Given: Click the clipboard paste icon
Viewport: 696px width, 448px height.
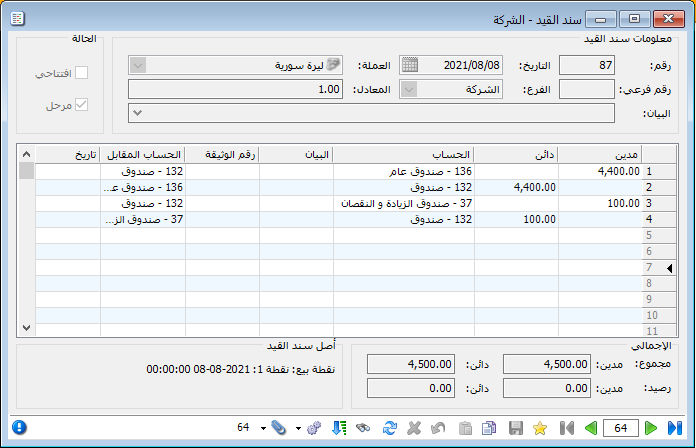Looking at the screenshot, I should tap(465, 428).
